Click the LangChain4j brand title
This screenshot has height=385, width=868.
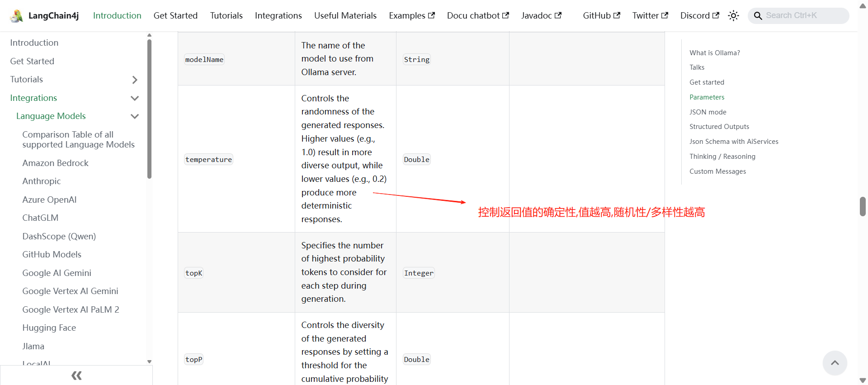53,16
